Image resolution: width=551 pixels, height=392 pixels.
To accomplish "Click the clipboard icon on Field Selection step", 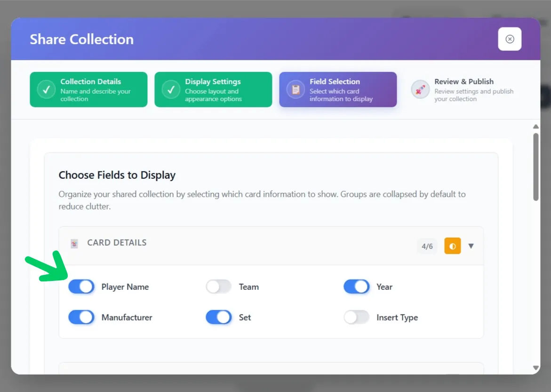I will [295, 89].
